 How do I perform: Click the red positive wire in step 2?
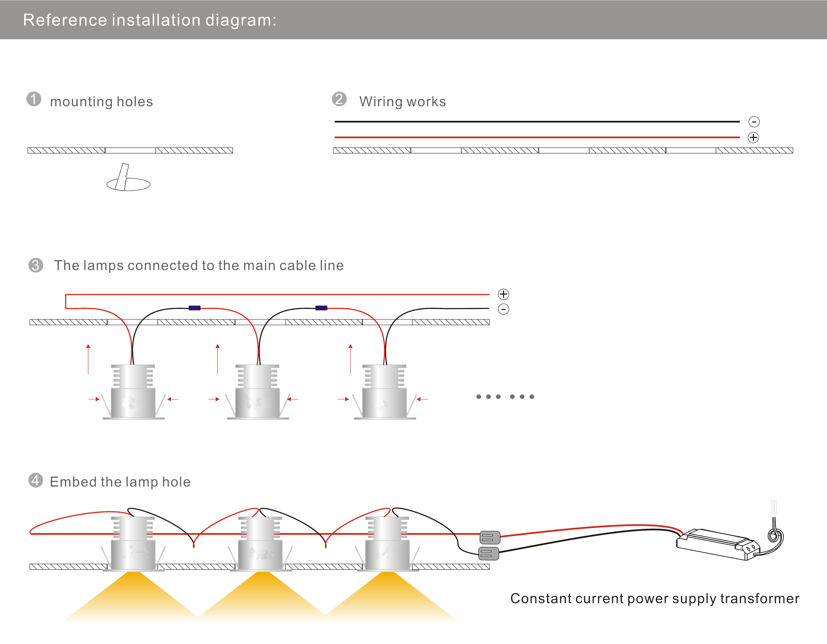(x=537, y=137)
